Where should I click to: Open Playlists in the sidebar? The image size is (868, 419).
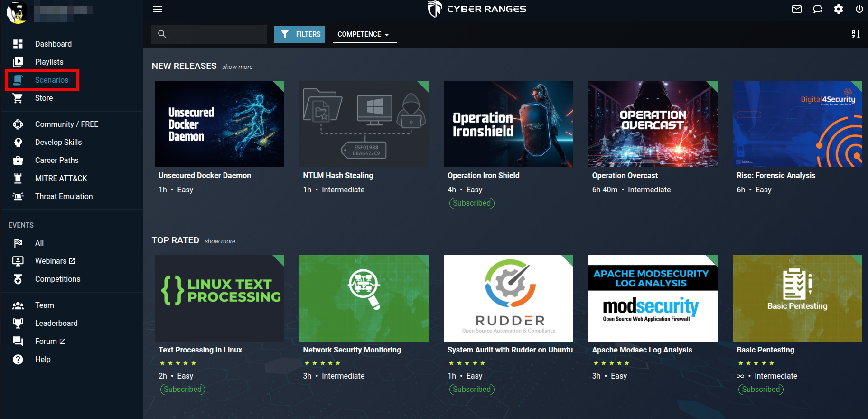click(x=49, y=62)
